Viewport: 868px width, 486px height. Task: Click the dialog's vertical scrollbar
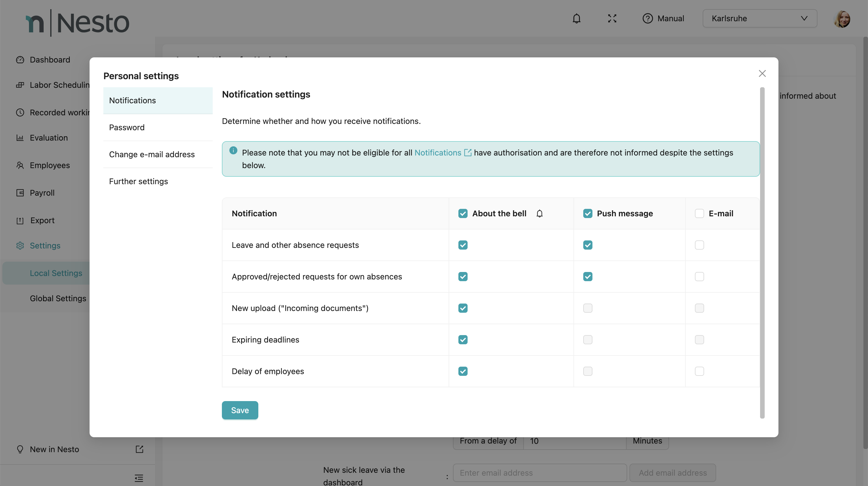[x=762, y=252]
